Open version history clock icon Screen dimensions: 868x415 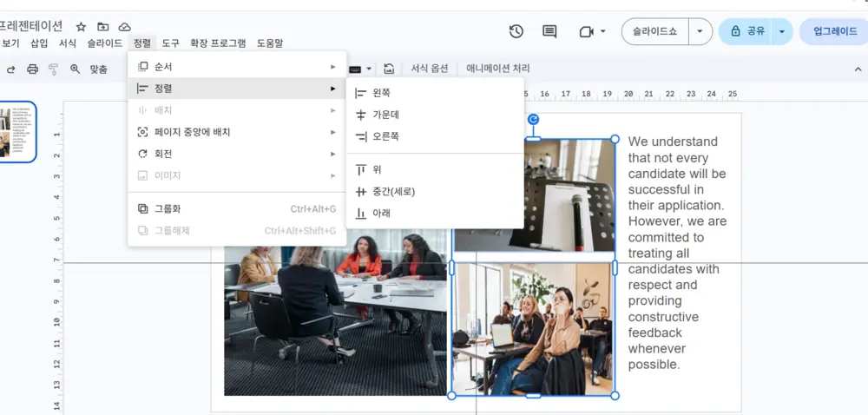coord(516,31)
